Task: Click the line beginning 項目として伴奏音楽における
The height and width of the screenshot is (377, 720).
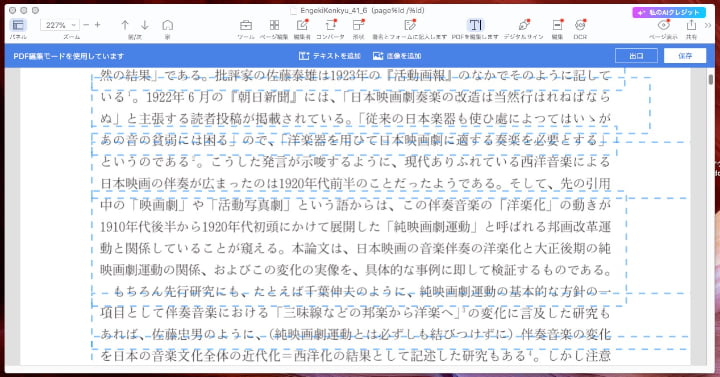Action: click(355, 313)
